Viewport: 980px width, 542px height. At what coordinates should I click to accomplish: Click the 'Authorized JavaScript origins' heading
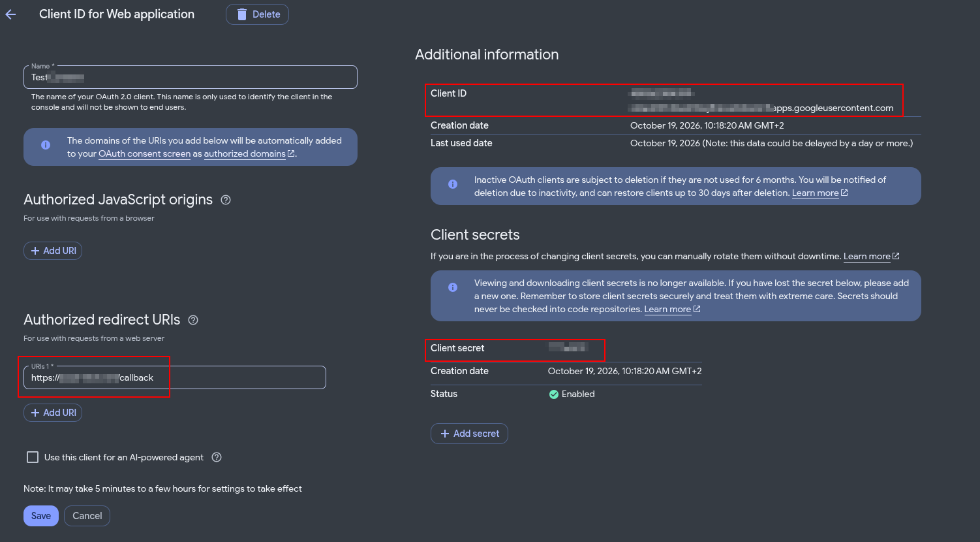(x=118, y=200)
